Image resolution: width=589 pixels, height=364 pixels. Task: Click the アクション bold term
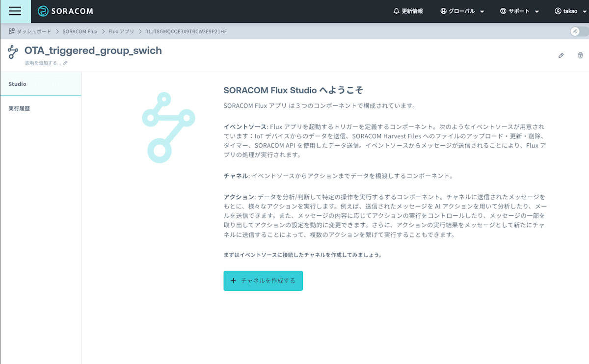coord(239,197)
